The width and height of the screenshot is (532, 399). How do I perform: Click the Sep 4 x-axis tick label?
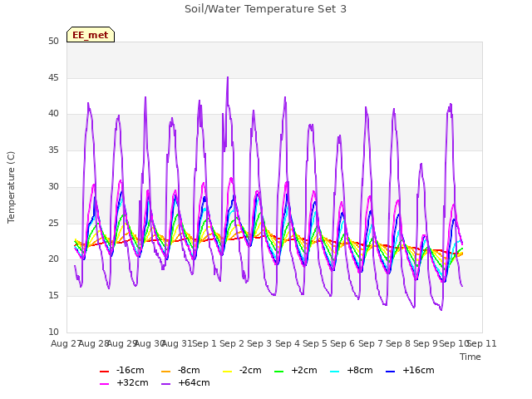[x=288, y=343]
